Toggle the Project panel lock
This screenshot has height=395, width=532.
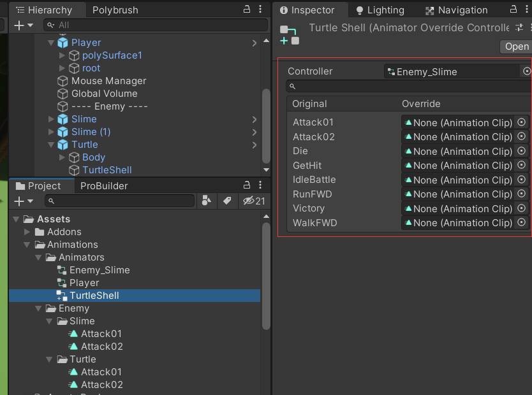tap(247, 185)
